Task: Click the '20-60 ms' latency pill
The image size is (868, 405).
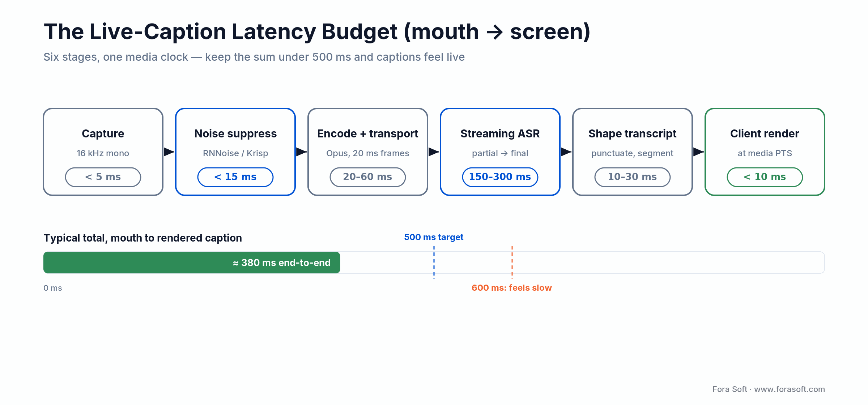Action: (x=368, y=177)
